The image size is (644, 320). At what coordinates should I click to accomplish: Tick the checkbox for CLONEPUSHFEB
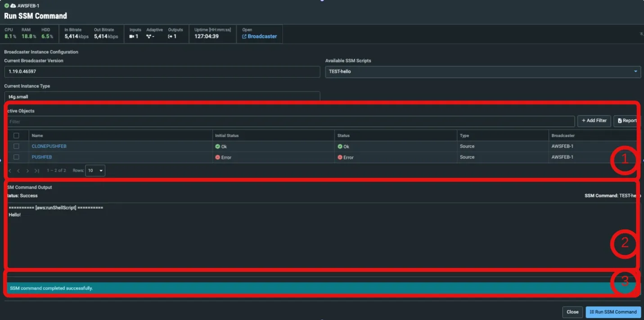[16, 146]
